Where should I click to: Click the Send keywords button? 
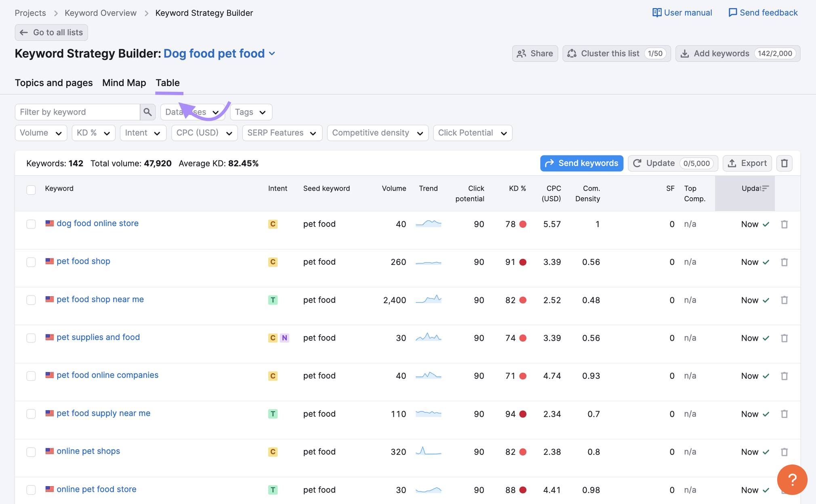click(582, 163)
